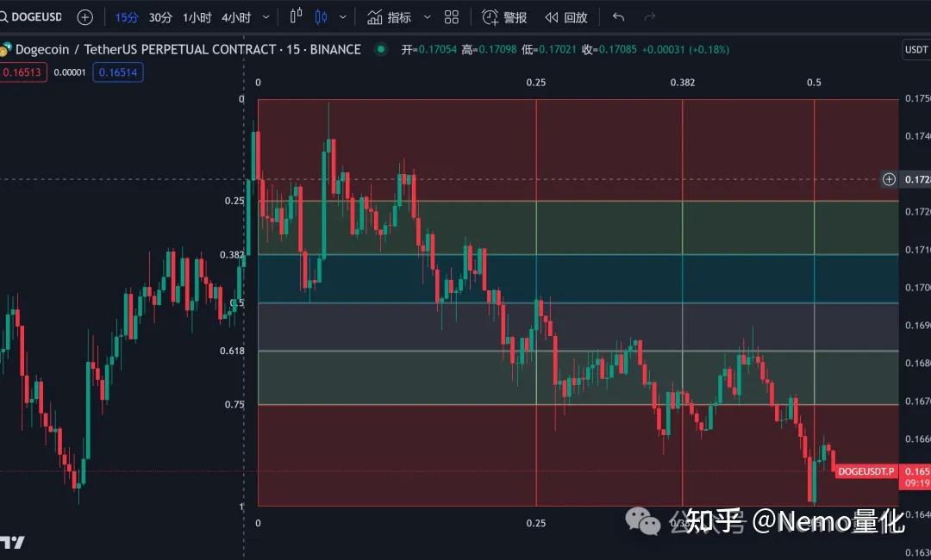The image size is (931, 560).
Task: Open the chart style dropdown chevron
Action: [342, 16]
